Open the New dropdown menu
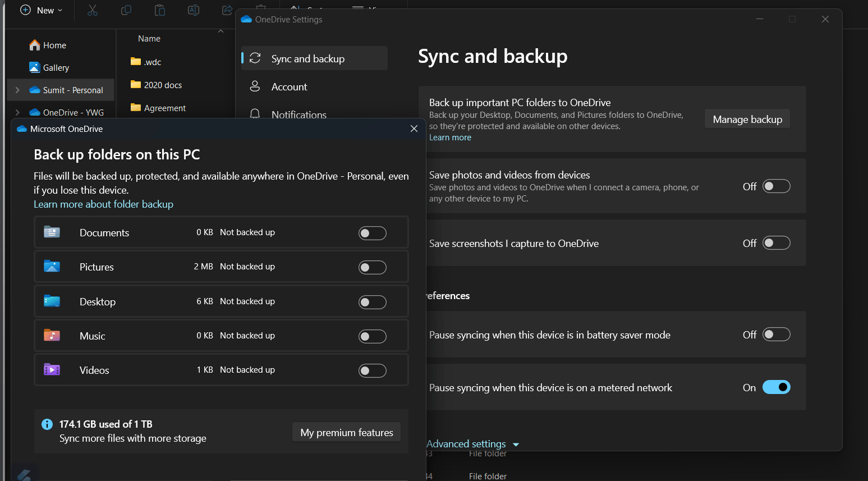868x481 pixels. point(42,10)
